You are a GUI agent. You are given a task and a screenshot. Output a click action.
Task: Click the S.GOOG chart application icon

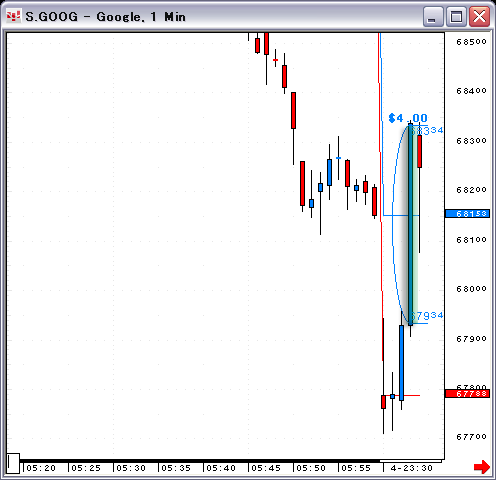(x=13, y=16)
